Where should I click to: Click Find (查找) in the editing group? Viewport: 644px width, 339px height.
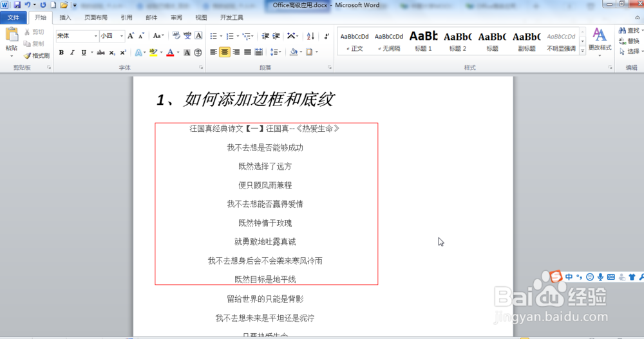629,31
